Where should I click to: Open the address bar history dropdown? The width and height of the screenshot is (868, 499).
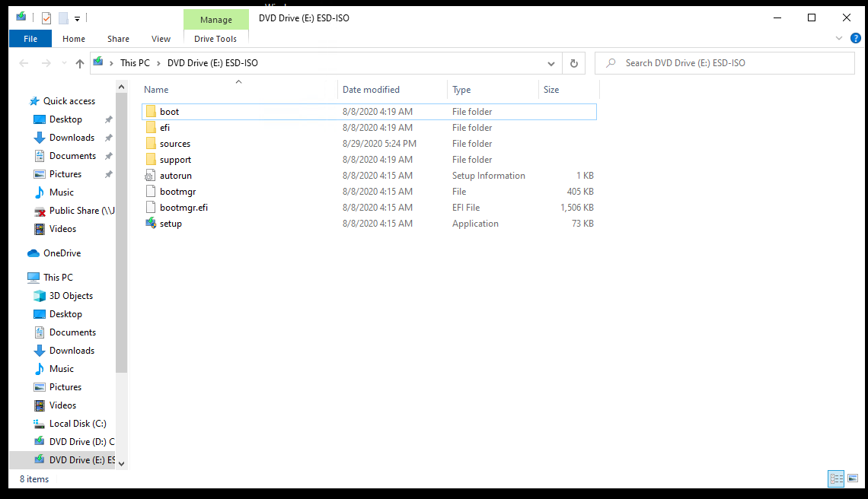pos(551,63)
